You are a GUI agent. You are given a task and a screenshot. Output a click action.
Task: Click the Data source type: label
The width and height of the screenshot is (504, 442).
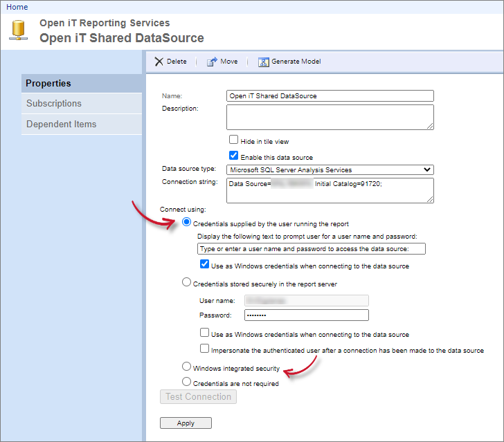pos(189,169)
